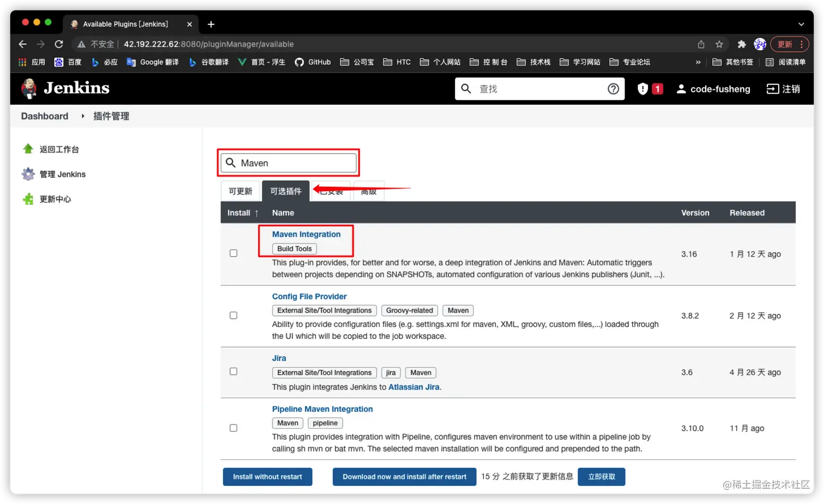This screenshot has height=504, width=824.
Task: Open a new browser tab
Action: tap(211, 24)
